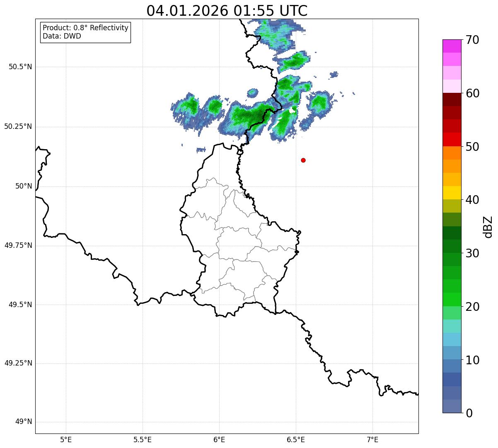
Task: Click the colorbar tick label 30
Action: click(x=473, y=253)
